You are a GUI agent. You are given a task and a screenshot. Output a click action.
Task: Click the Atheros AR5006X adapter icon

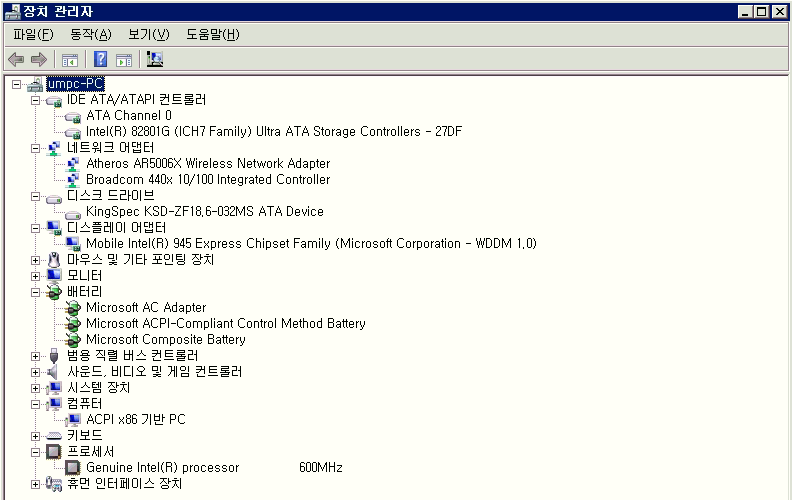[73, 164]
